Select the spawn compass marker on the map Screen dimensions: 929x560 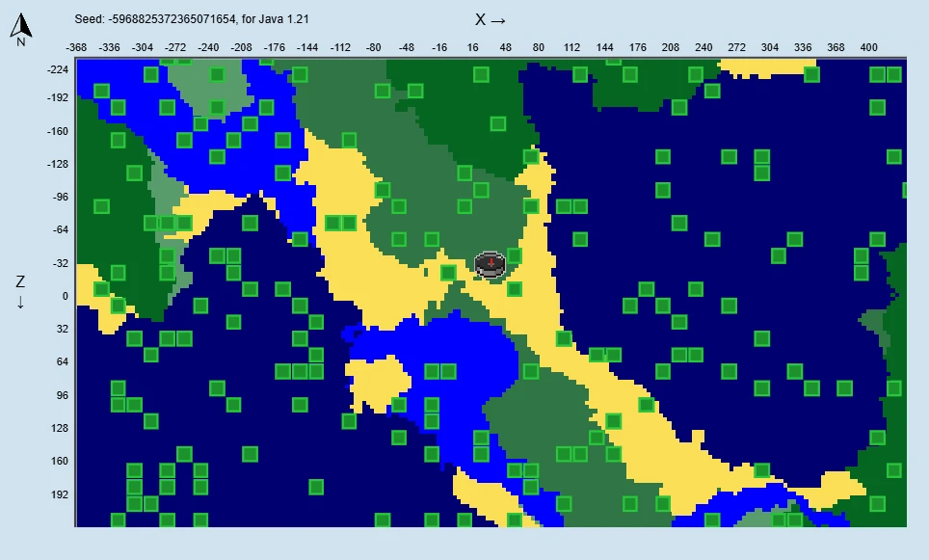tap(491, 265)
